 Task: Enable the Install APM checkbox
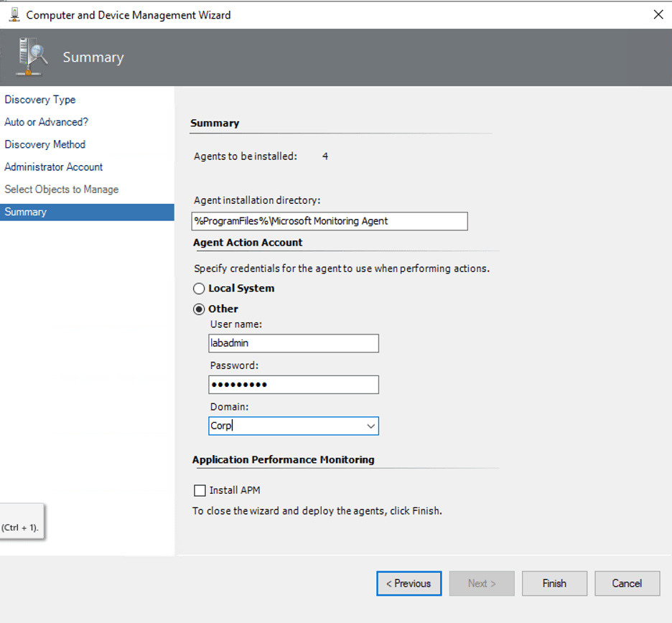coord(200,491)
